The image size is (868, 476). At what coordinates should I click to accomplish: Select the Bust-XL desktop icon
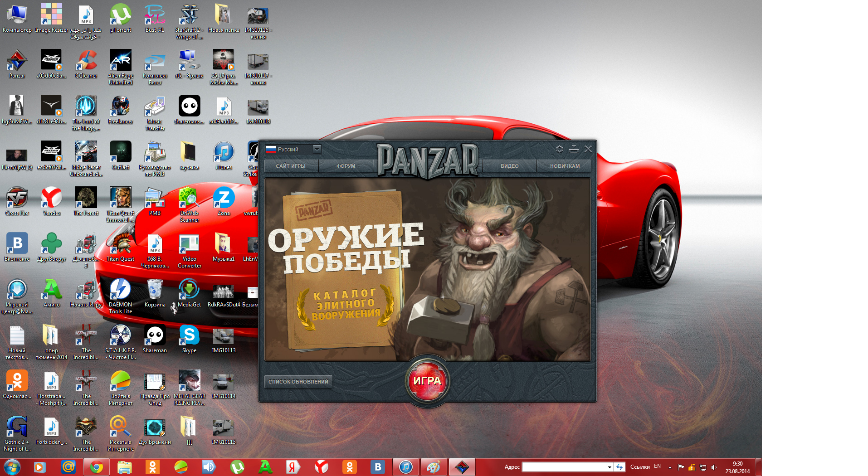coord(155,19)
